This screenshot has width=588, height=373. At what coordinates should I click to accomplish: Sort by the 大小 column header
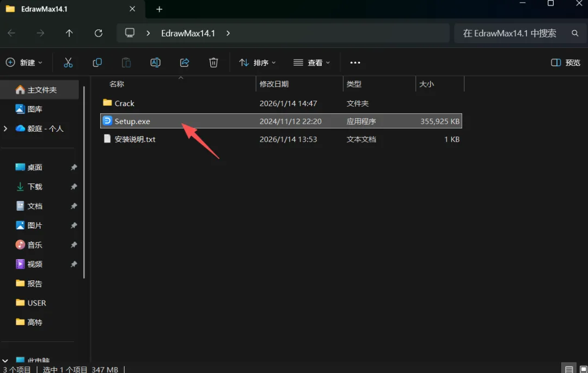(426, 84)
